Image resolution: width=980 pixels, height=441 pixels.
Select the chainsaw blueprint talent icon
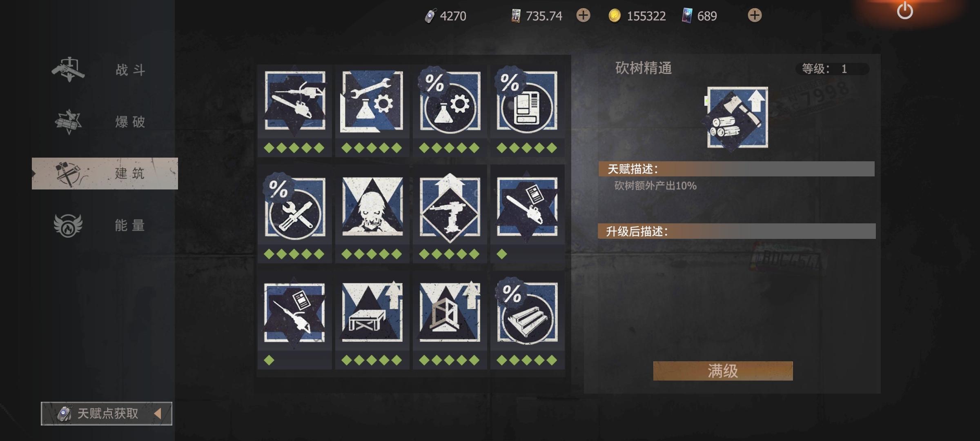point(527,207)
